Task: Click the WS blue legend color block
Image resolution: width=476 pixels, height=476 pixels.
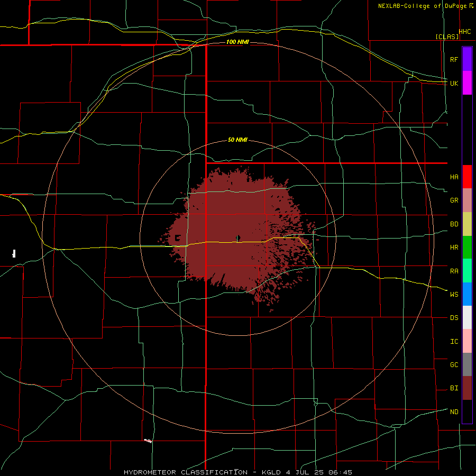Action: tap(467, 294)
